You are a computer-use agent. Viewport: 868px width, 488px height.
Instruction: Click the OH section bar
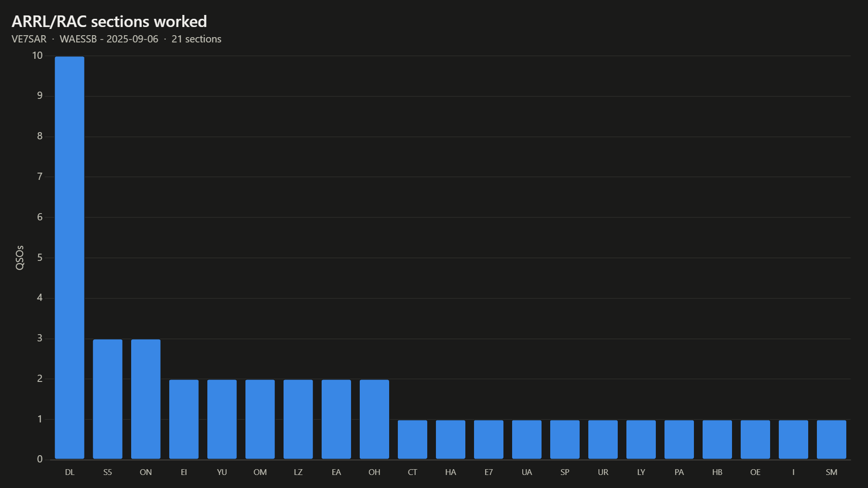(374, 419)
